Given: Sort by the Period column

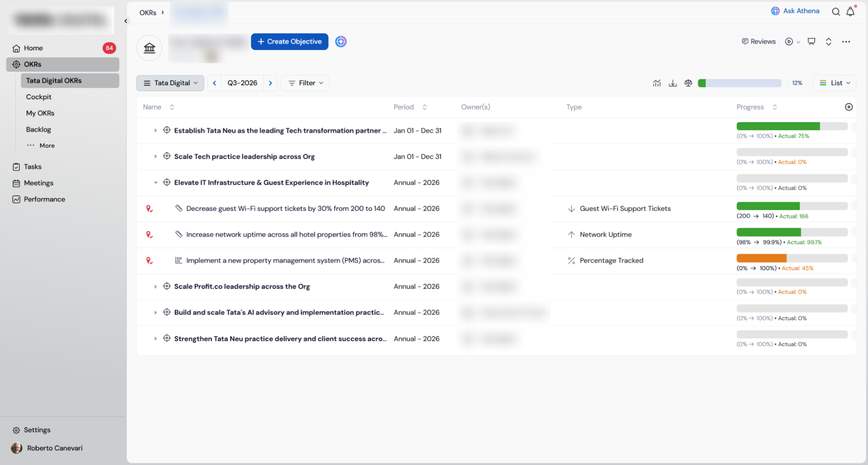Looking at the screenshot, I should pos(425,107).
